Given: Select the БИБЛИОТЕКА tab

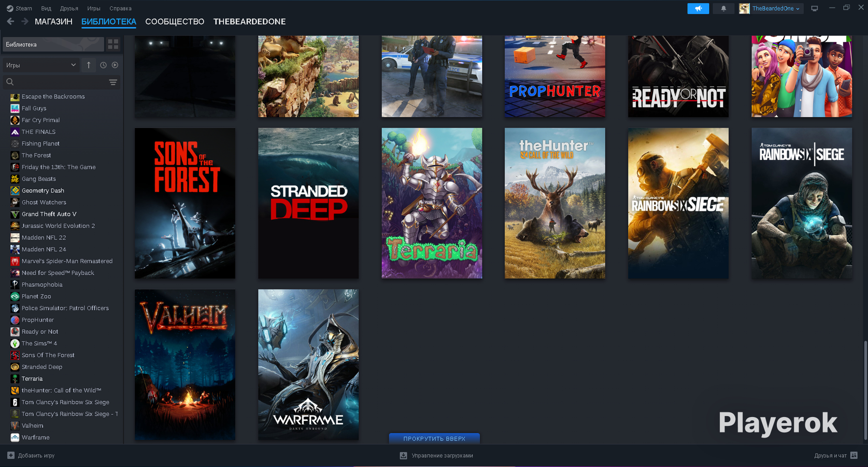Looking at the screenshot, I should click(x=109, y=21).
